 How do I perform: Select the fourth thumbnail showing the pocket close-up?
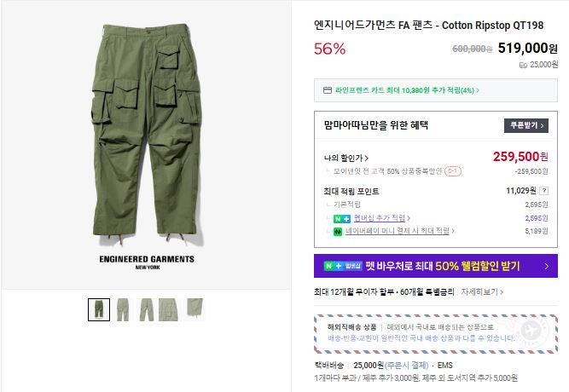tap(171, 309)
